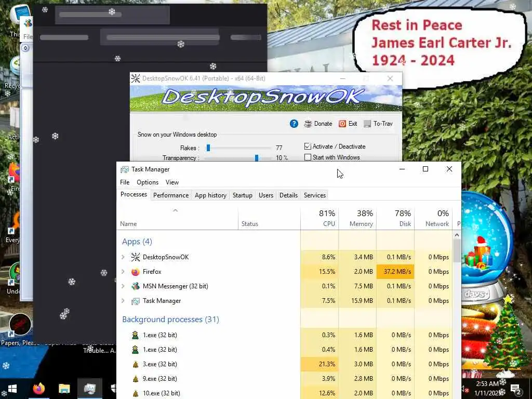532x399 pixels.
Task: Open Task Manager File menu
Action: (x=125, y=182)
